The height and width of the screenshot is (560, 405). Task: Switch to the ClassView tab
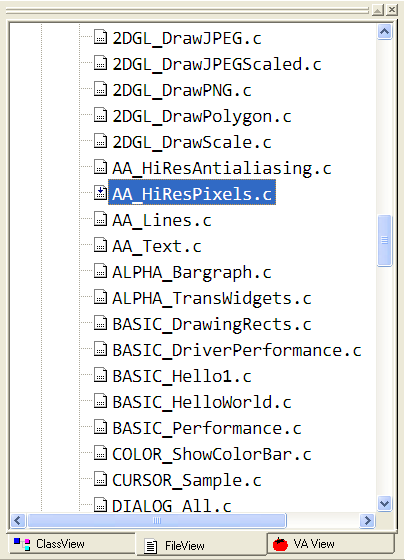[71, 544]
